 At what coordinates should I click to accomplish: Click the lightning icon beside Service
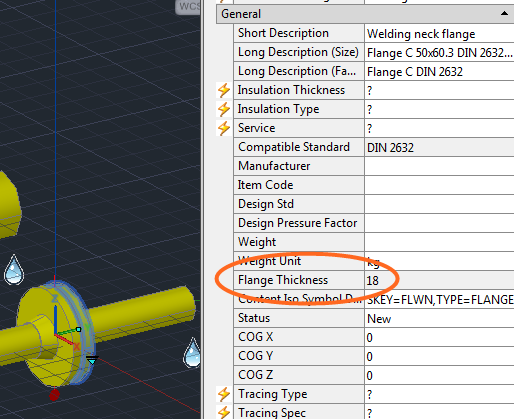point(224,128)
